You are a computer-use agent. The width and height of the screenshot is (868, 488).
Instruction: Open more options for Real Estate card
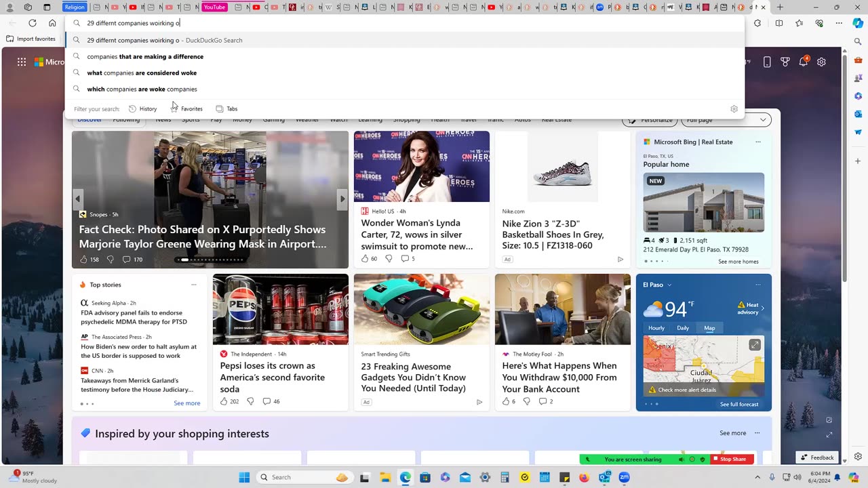click(758, 142)
